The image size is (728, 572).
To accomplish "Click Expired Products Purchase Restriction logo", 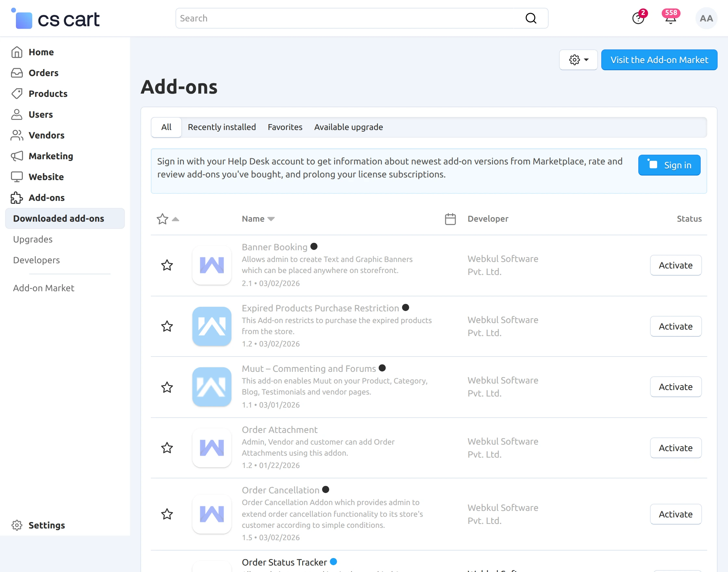I will tap(212, 326).
